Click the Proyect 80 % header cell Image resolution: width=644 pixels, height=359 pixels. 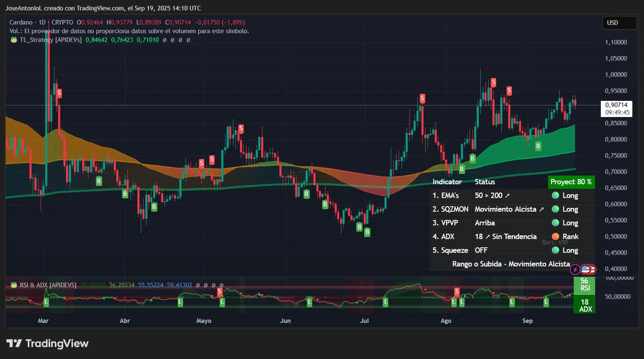571,182
